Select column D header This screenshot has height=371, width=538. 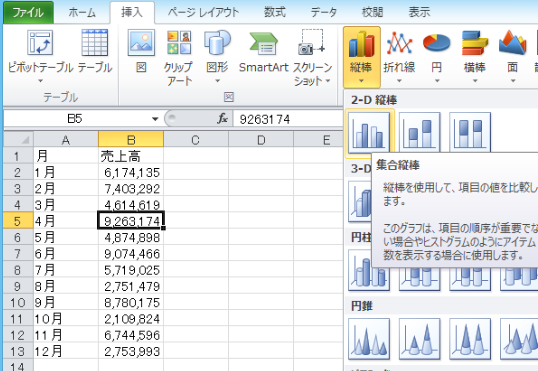tap(261, 140)
